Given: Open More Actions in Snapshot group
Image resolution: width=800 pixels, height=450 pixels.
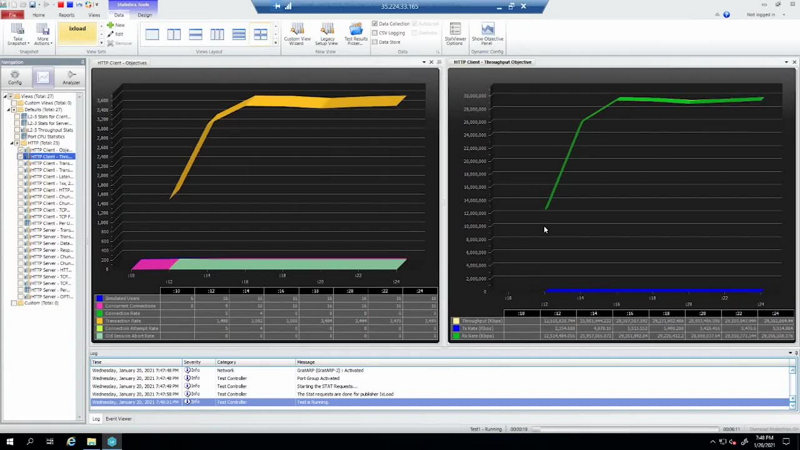Looking at the screenshot, I should pyautogui.click(x=43, y=34).
